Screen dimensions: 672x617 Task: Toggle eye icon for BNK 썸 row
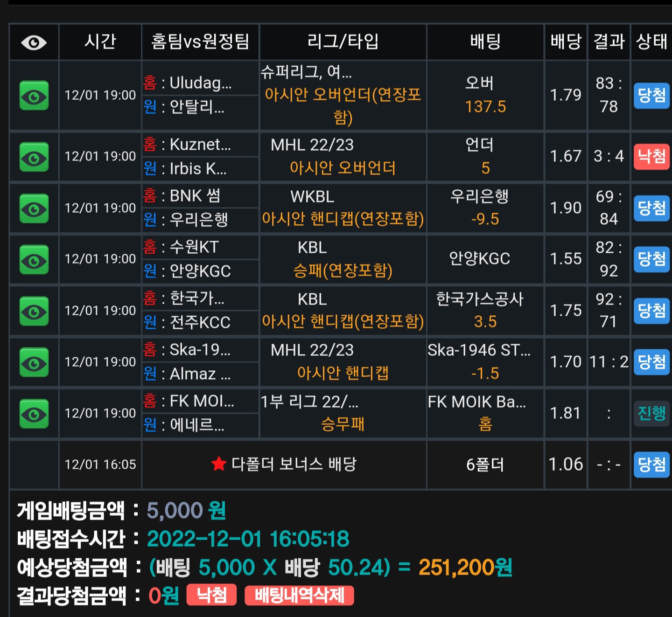(34, 208)
